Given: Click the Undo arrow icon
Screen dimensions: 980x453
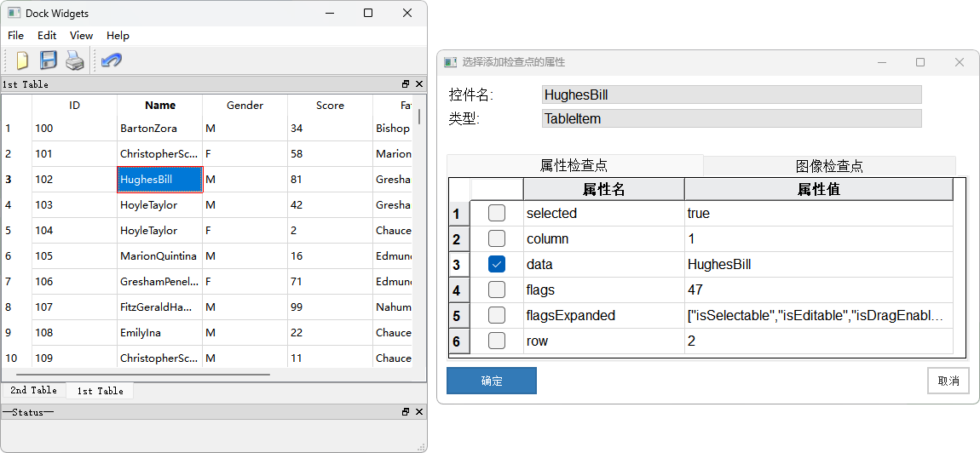Looking at the screenshot, I should click(111, 60).
